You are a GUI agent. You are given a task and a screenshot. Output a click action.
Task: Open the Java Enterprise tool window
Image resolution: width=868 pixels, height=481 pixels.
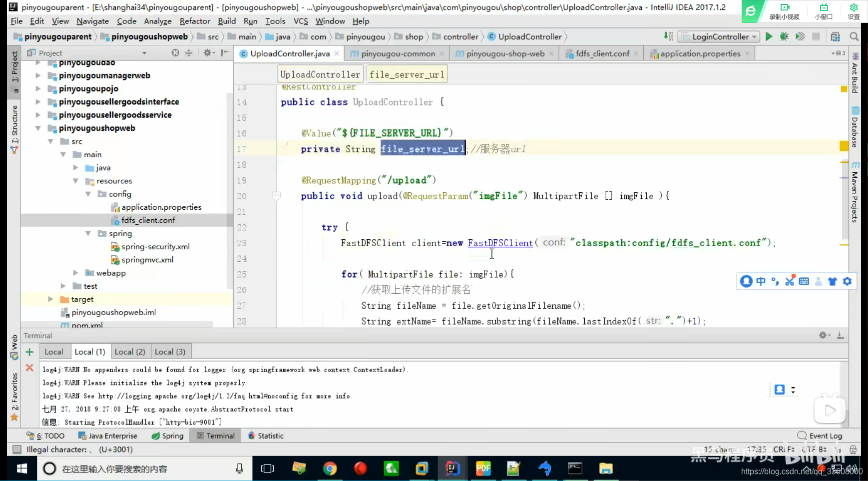click(x=107, y=436)
